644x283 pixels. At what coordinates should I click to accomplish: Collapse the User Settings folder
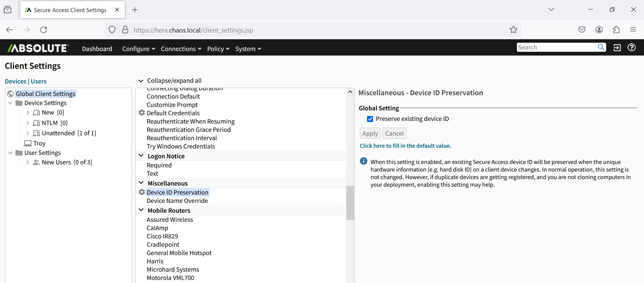11,153
